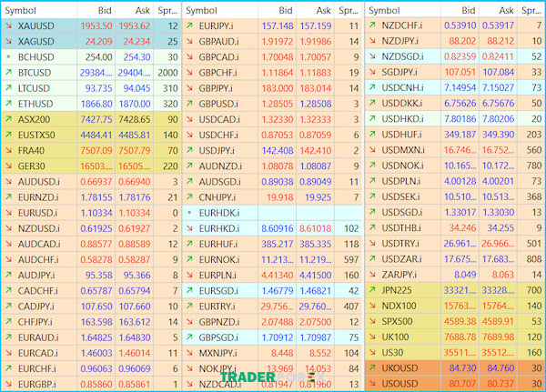Click the down arrow icon beside EURGBP.i
The width and height of the screenshot is (546, 392).
click(9, 384)
